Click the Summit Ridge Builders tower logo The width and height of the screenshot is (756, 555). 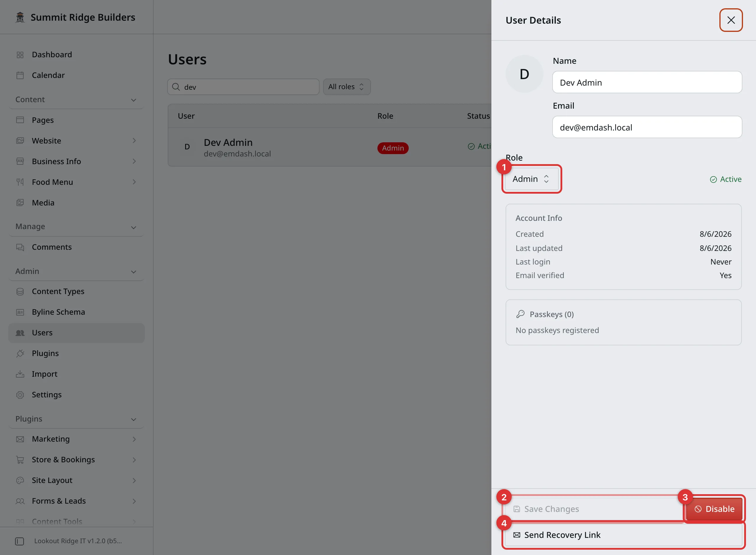point(20,17)
